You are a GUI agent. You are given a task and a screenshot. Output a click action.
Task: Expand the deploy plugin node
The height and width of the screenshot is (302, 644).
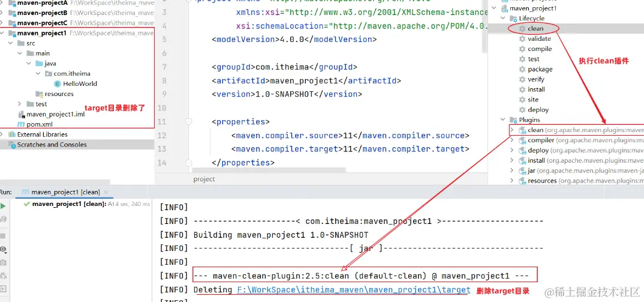point(511,150)
